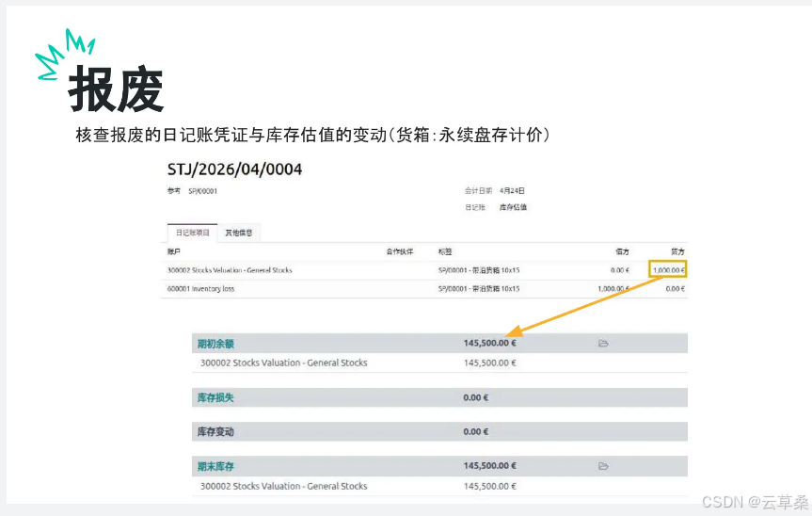This screenshot has height=516, width=812.
Task: Click 合作伙伴 column header
Action: tap(400, 251)
